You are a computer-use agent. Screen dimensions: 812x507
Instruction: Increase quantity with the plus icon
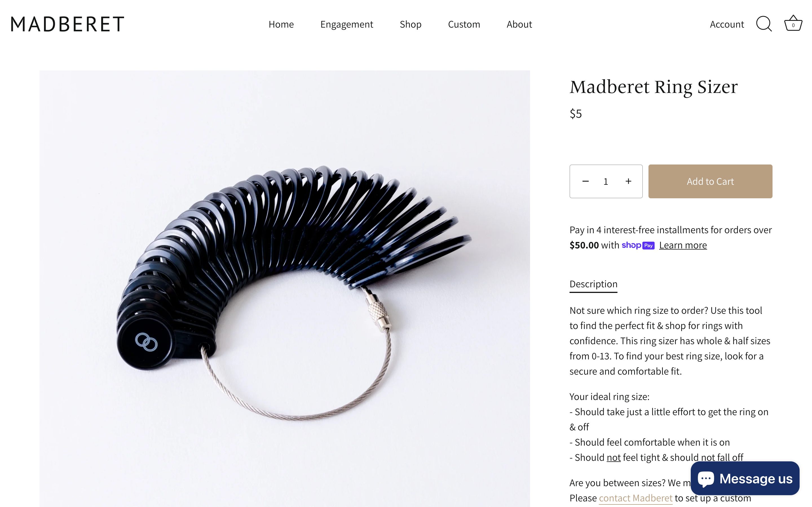click(628, 181)
